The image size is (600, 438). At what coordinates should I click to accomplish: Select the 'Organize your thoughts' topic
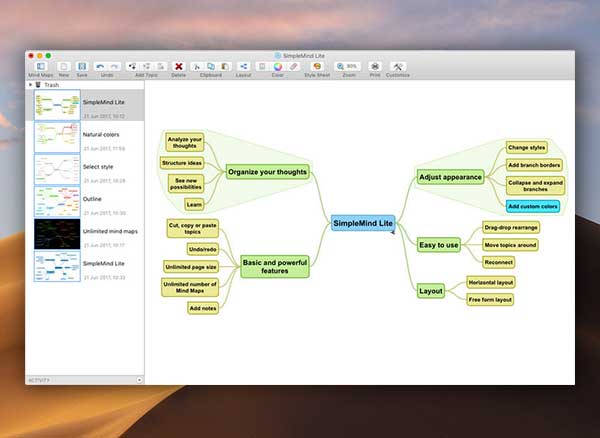click(x=267, y=172)
